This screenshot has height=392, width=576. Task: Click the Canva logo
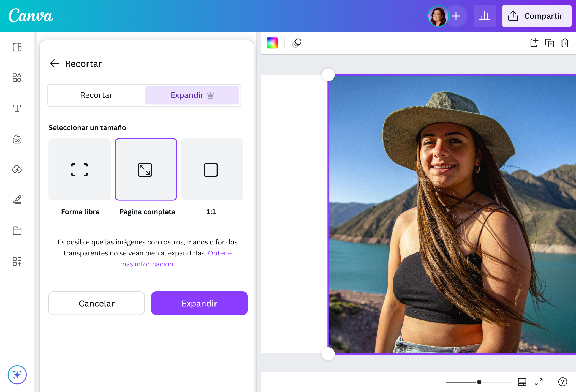point(31,16)
